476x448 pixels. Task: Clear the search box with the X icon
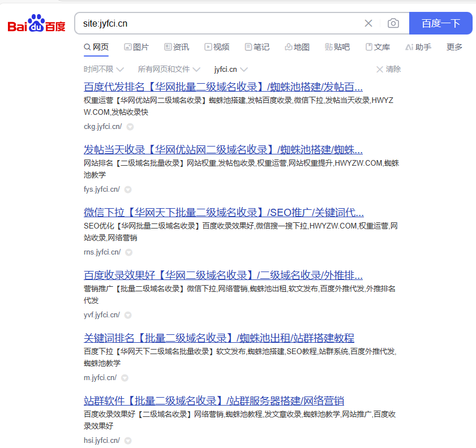(x=368, y=23)
